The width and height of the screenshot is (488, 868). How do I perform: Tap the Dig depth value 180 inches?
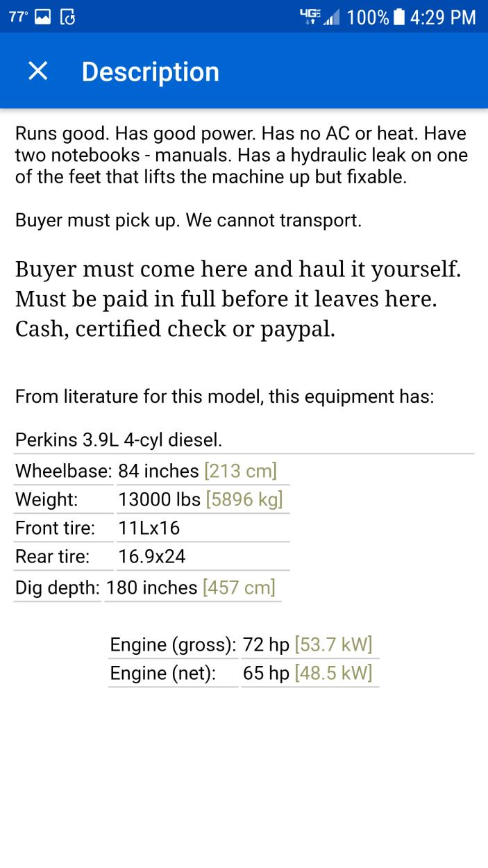coord(152,587)
